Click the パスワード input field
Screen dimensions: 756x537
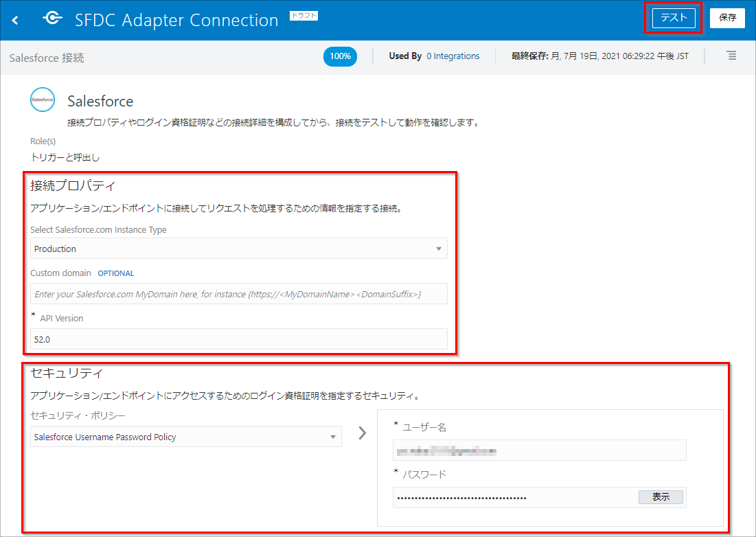515,497
